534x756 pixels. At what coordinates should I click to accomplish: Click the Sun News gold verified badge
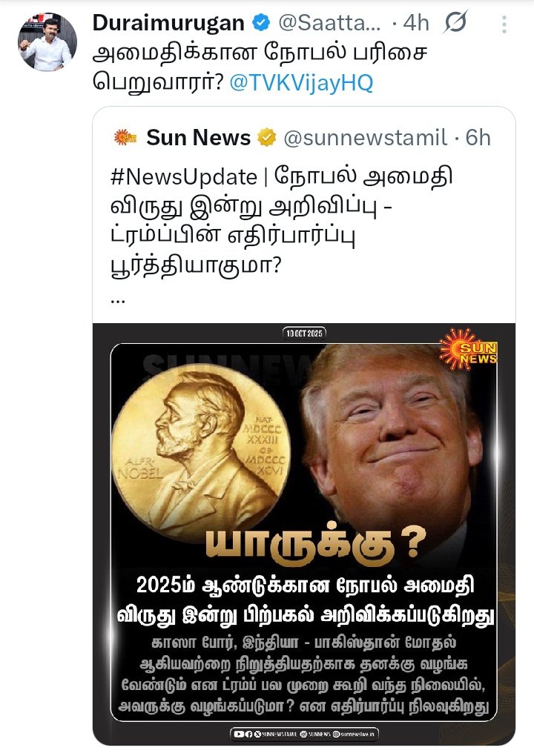267,138
